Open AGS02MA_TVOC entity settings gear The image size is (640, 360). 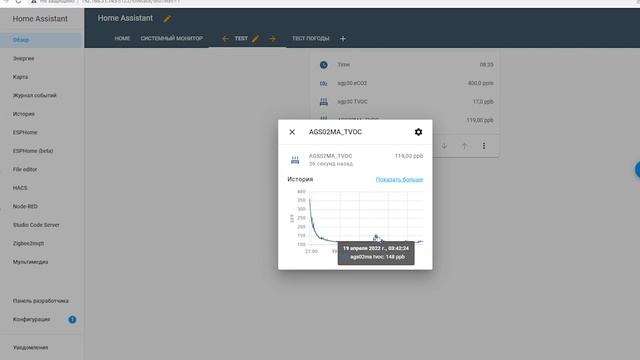pos(418,132)
